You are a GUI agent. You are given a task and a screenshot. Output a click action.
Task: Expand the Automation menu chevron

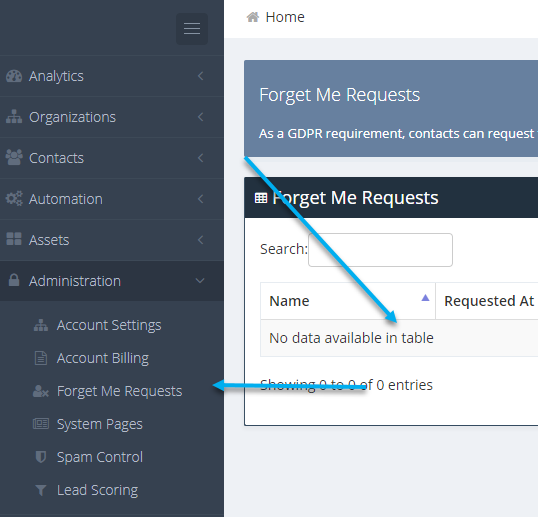(201, 199)
